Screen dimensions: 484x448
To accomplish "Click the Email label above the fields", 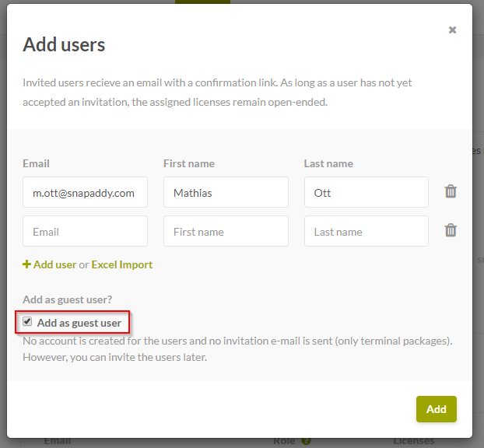I will (36, 163).
